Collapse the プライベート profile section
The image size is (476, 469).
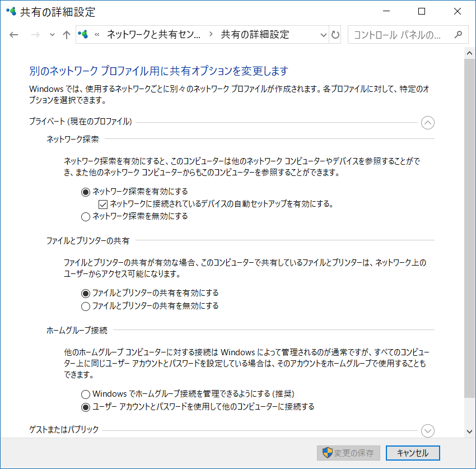point(428,123)
